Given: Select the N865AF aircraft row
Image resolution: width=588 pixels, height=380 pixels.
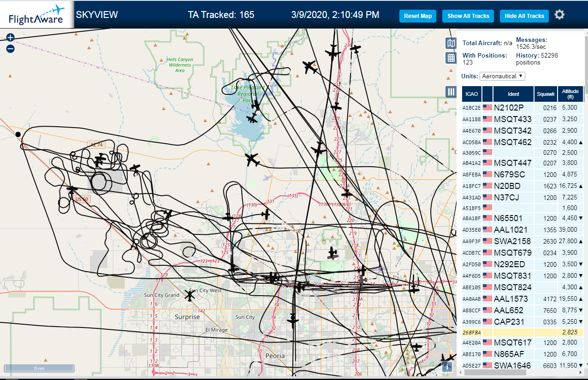Looking at the screenshot, I should tap(523, 354).
